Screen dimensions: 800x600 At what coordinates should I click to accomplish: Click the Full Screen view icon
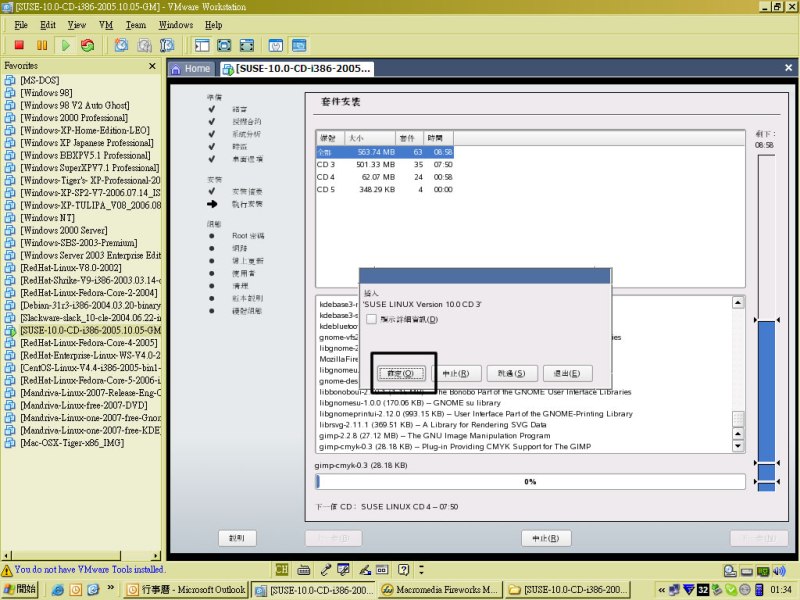[246, 45]
